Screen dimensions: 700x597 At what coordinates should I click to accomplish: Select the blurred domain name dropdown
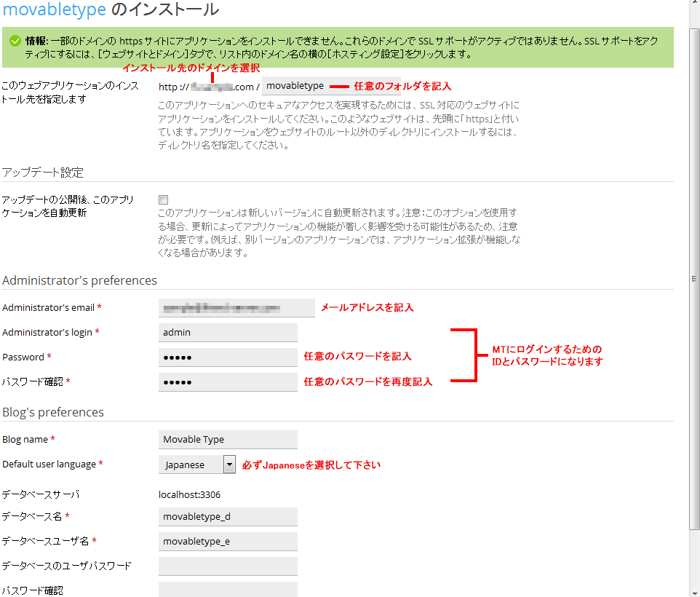click(x=212, y=87)
